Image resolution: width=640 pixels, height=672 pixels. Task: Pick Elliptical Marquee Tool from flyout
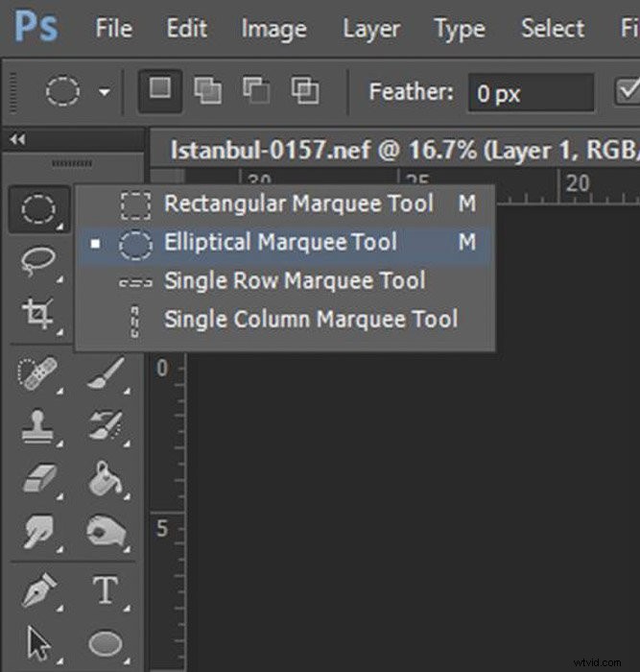[285, 243]
